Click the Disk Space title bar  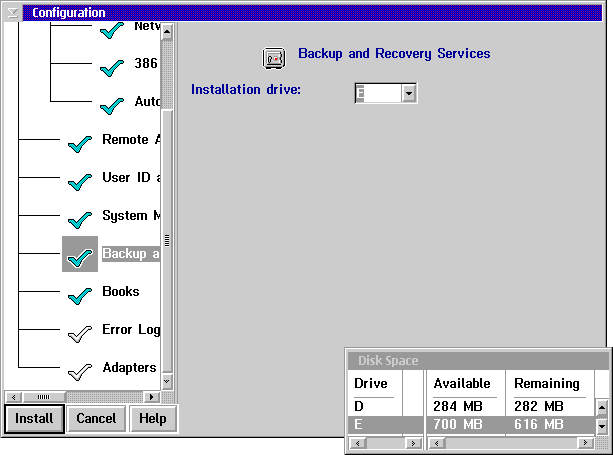[x=478, y=360]
